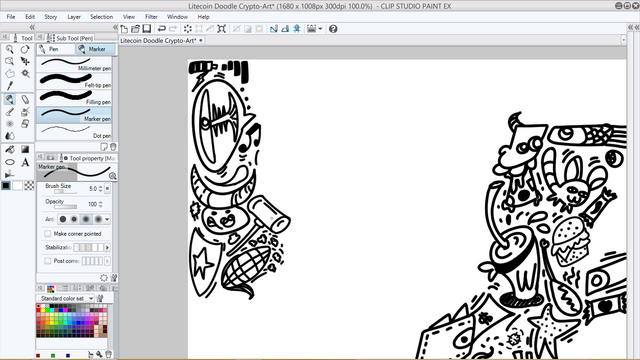This screenshot has width=640, height=360.
Task: Open the Layer menu
Action: pyautogui.click(x=74, y=17)
